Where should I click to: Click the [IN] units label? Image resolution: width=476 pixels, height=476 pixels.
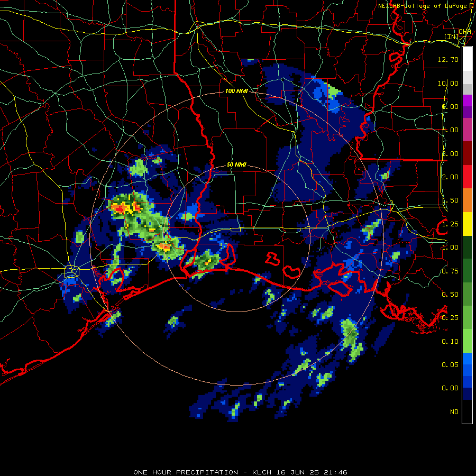[451, 36]
